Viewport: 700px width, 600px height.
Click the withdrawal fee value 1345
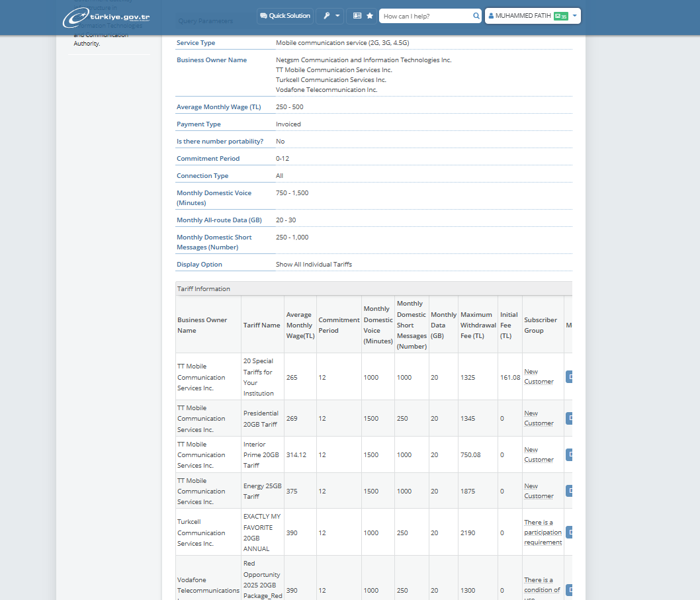pos(468,418)
